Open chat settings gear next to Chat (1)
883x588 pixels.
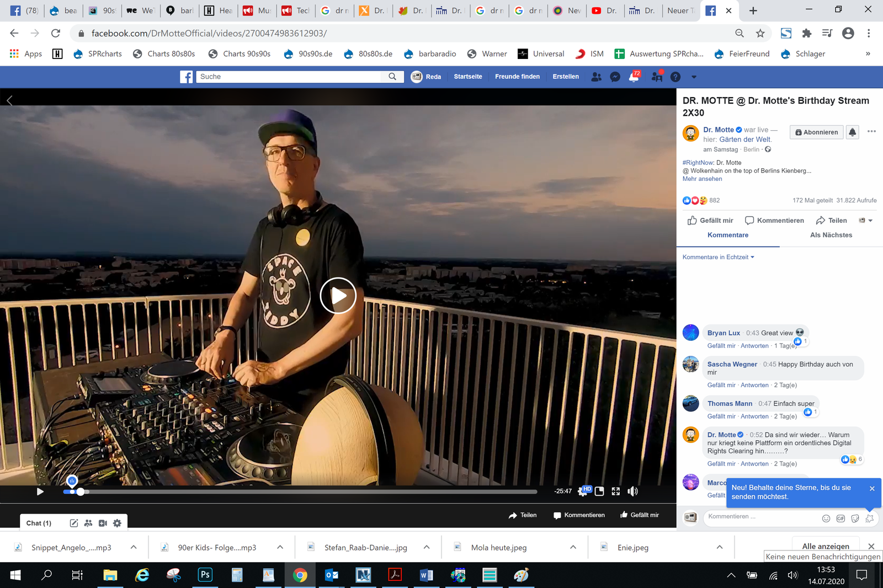pyautogui.click(x=117, y=523)
